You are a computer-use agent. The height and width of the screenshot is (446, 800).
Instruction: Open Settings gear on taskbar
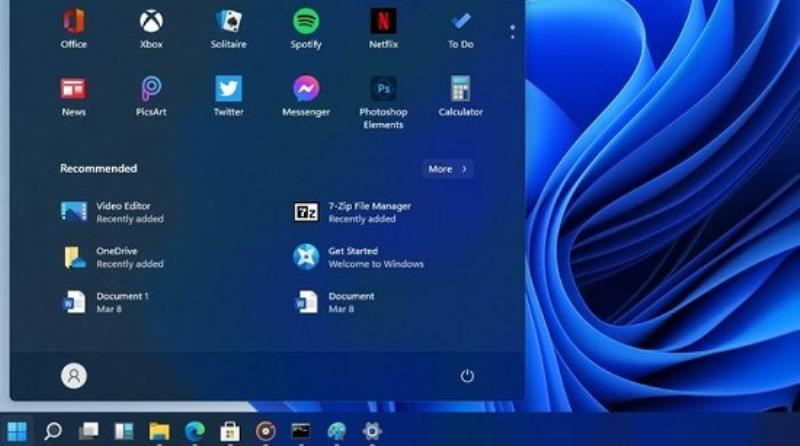[x=372, y=431]
